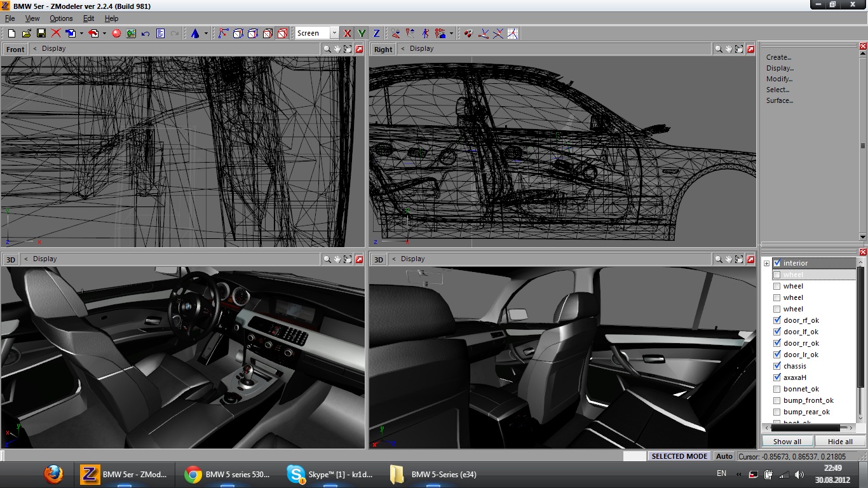Show the bonnet_ok object via checkbox
Image resolution: width=868 pixels, height=488 pixels.
pyautogui.click(x=776, y=389)
